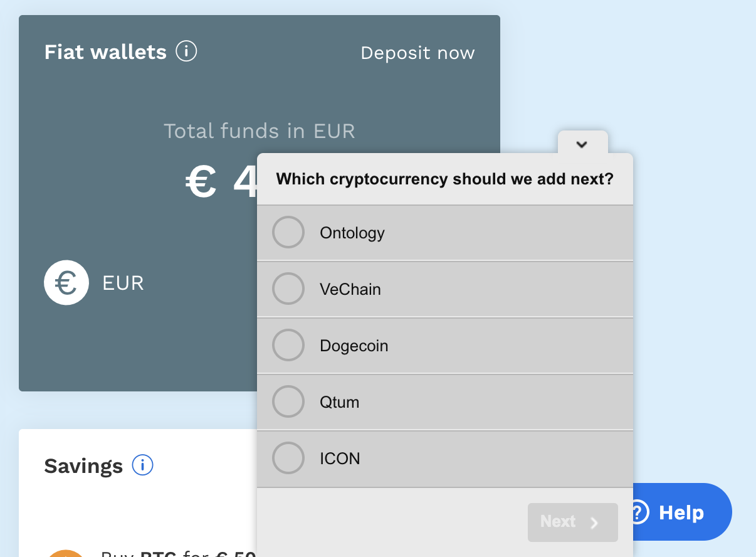756x557 pixels.
Task: Select the VeChain radio option
Action: coord(288,289)
